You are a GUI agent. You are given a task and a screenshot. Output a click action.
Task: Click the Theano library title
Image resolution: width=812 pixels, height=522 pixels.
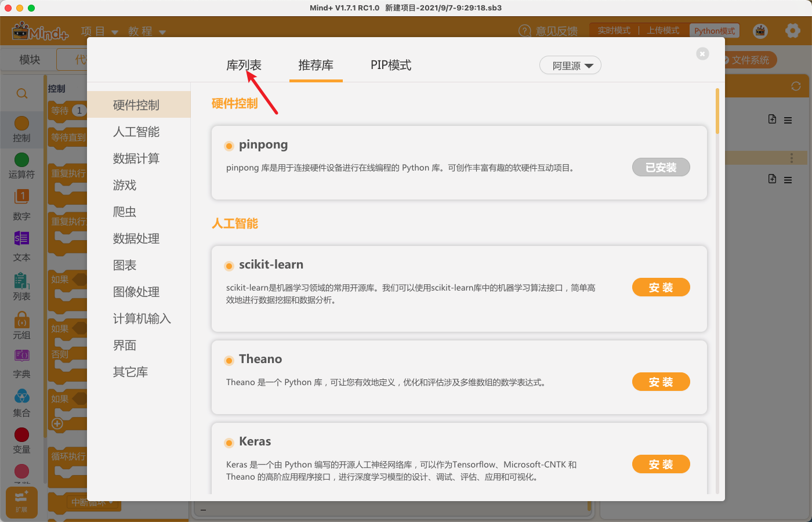point(260,359)
